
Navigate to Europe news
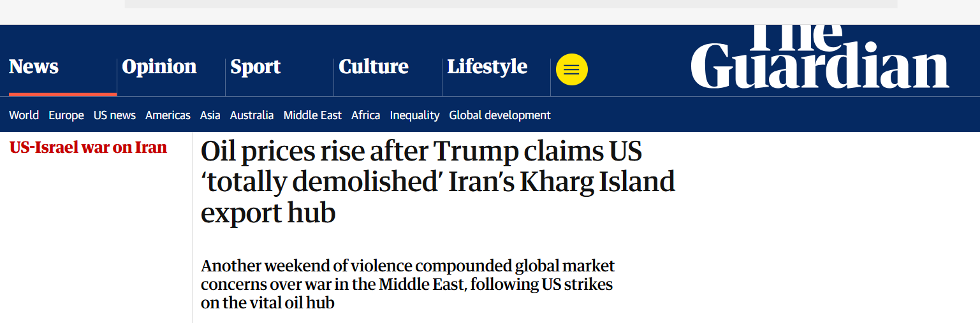(x=66, y=115)
